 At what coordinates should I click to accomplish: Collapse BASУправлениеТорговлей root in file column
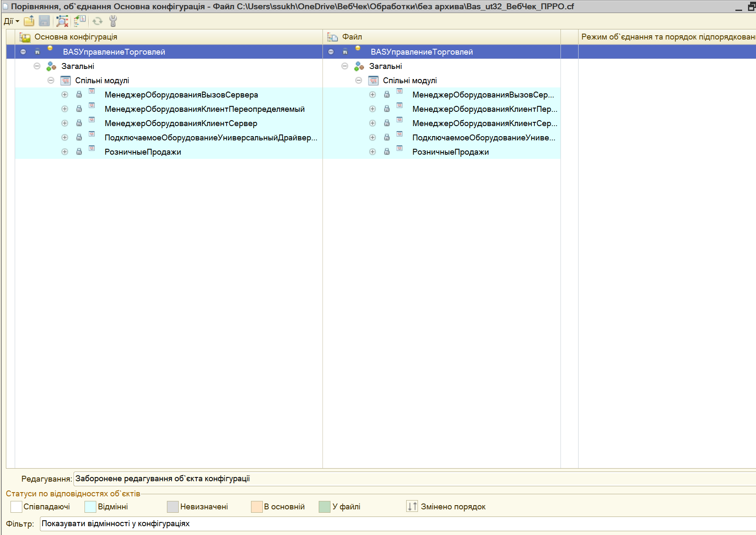tap(331, 52)
